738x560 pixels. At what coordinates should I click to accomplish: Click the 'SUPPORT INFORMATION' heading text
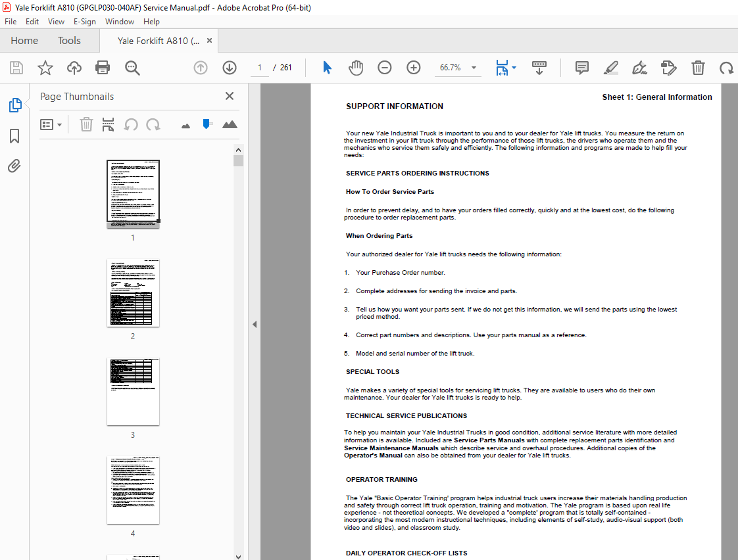click(395, 106)
